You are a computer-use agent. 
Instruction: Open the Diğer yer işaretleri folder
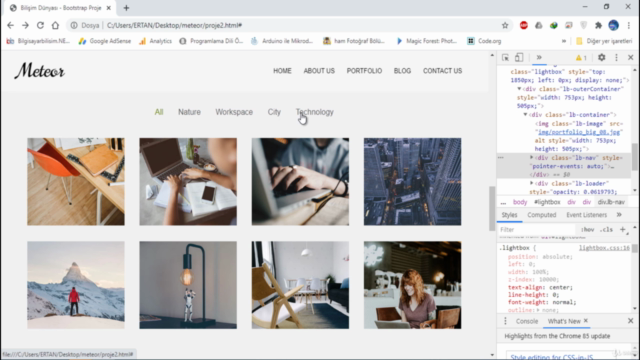tap(604, 41)
